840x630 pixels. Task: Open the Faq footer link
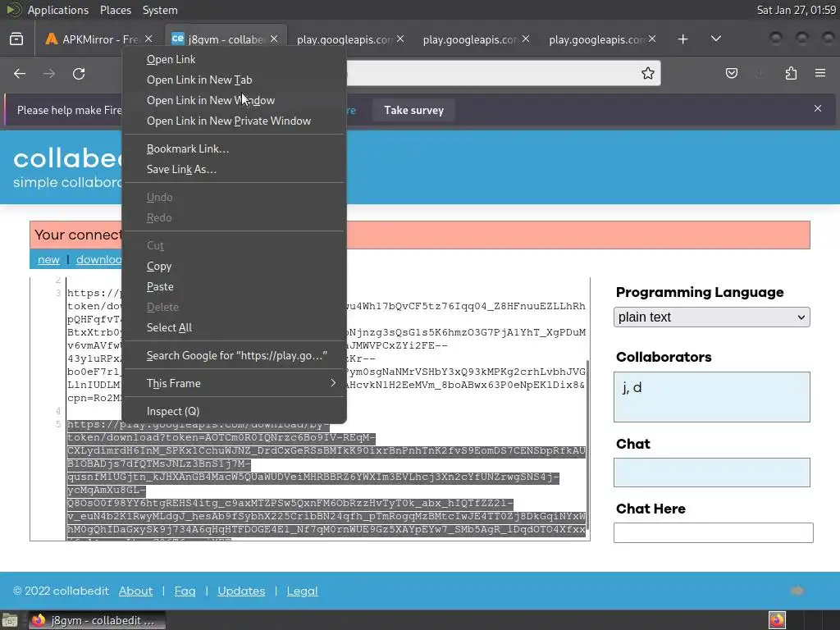coord(185,591)
